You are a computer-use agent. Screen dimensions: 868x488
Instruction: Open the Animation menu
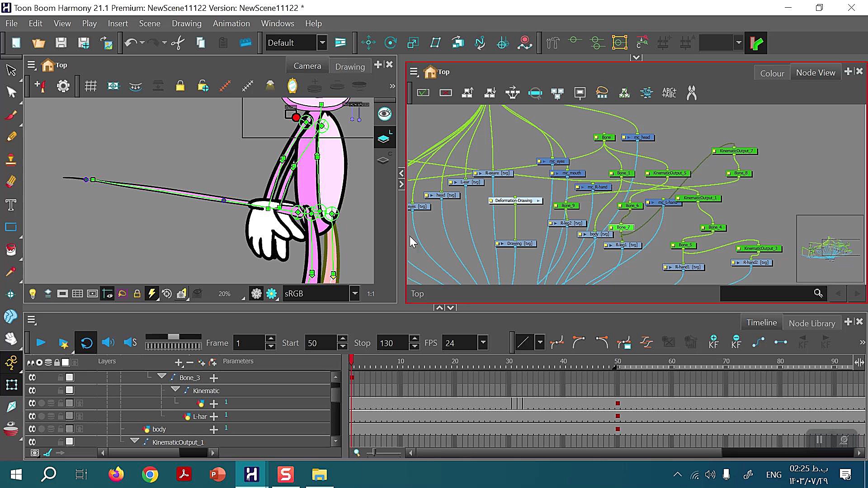click(x=231, y=23)
